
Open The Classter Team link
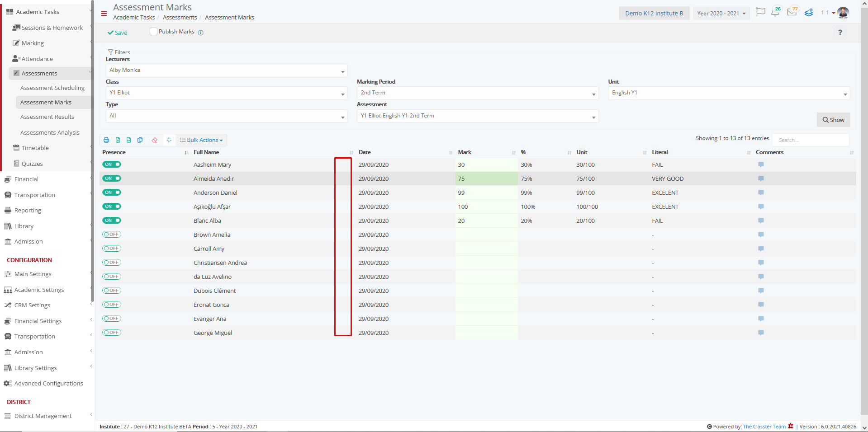click(764, 427)
